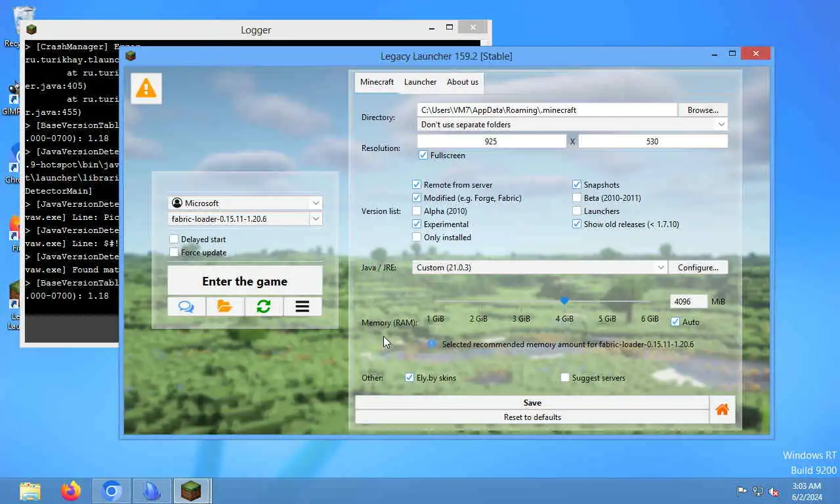Screen dimensions: 840x504
Task: Click the orange home icon button
Action: click(x=722, y=409)
